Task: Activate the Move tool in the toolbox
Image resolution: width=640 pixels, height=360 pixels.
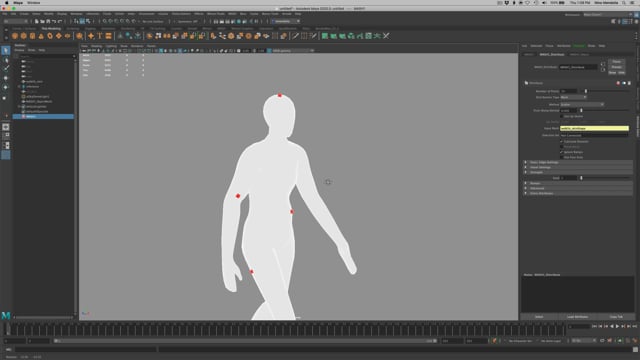Action: [6, 78]
